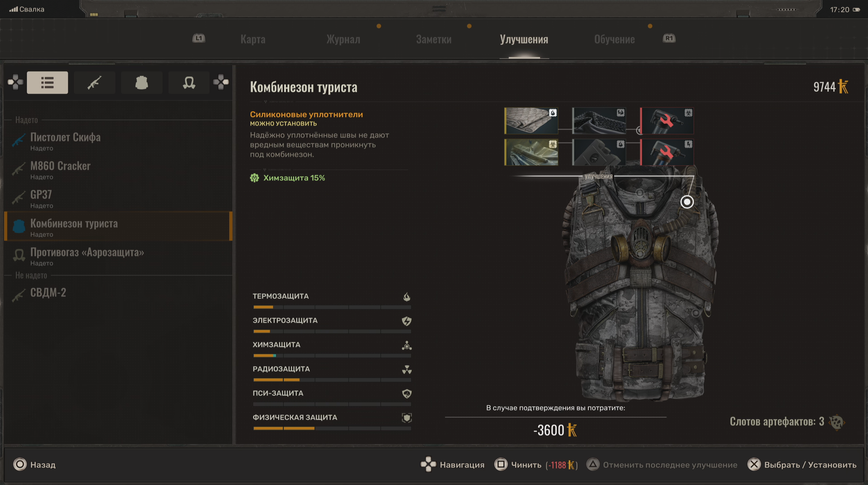This screenshot has height=485, width=868.
Task: Open the Карта tab
Action: coord(253,40)
